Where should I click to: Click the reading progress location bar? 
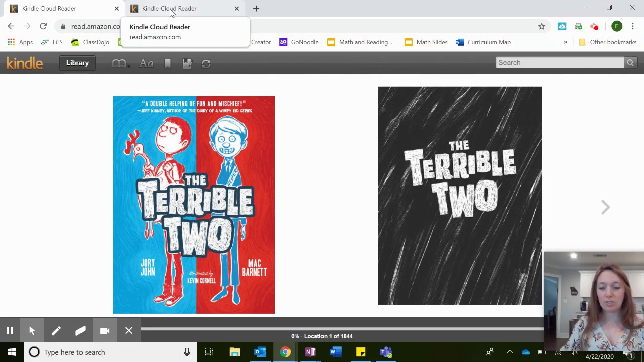coord(342,330)
